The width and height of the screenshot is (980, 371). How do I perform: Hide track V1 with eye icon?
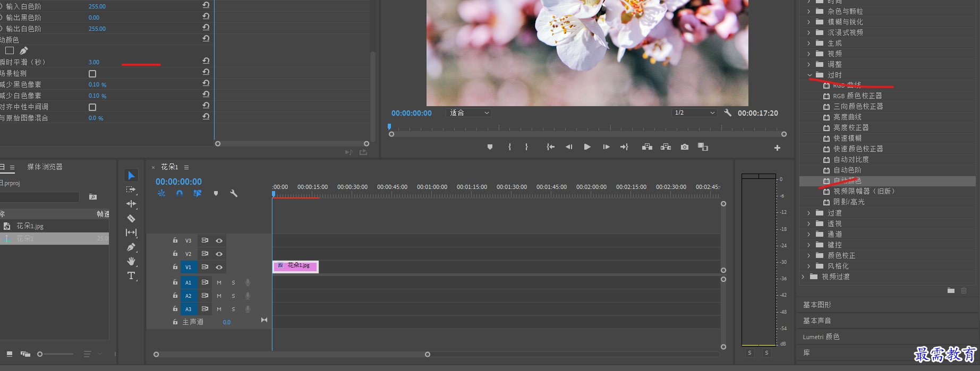[219, 267]
